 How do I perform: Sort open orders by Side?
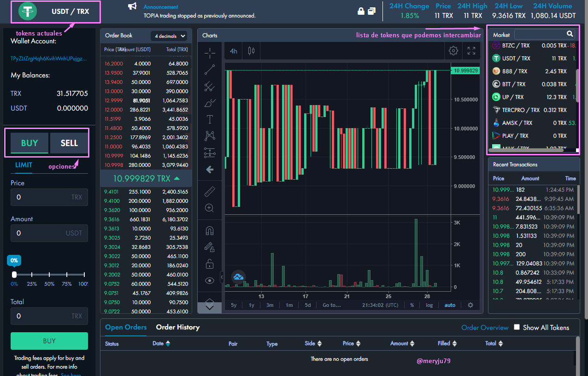[319, 343]
